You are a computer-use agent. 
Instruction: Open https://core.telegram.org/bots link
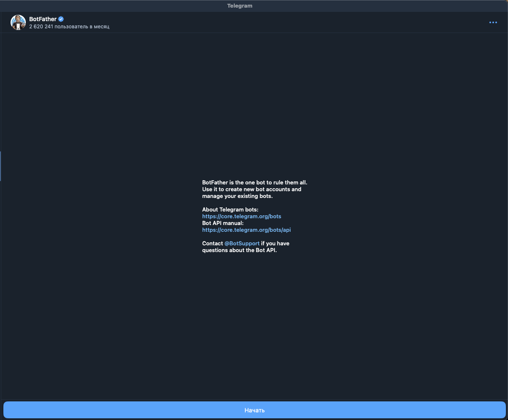tap(242, 216)
